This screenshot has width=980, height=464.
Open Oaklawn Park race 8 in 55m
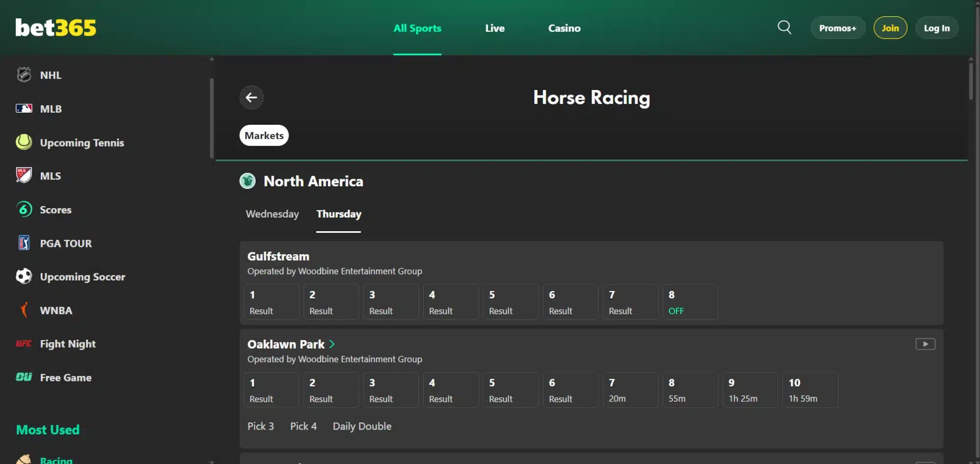tap(690, 390)
